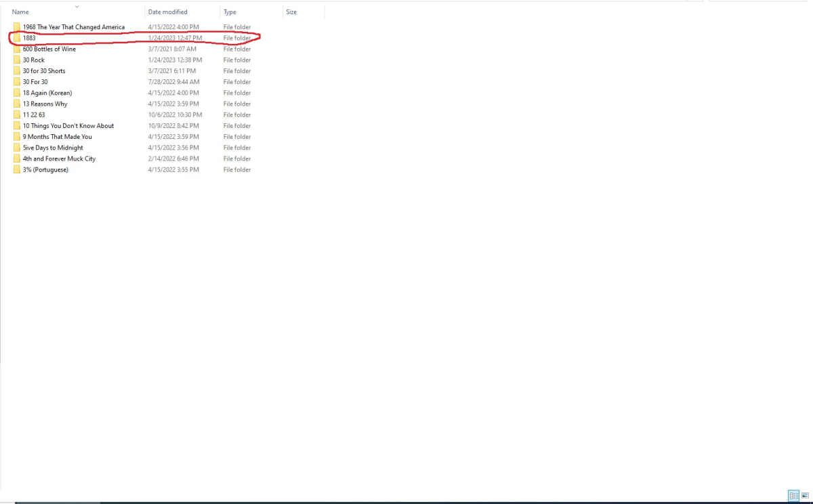813x504 pixels.
Task: Sort files by Date modified column
Action: (167, 12)
